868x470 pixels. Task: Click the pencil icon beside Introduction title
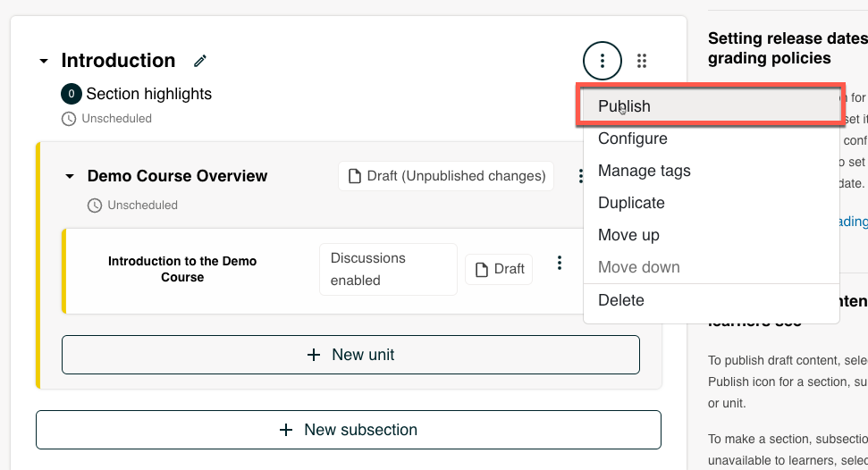[200, 61]
